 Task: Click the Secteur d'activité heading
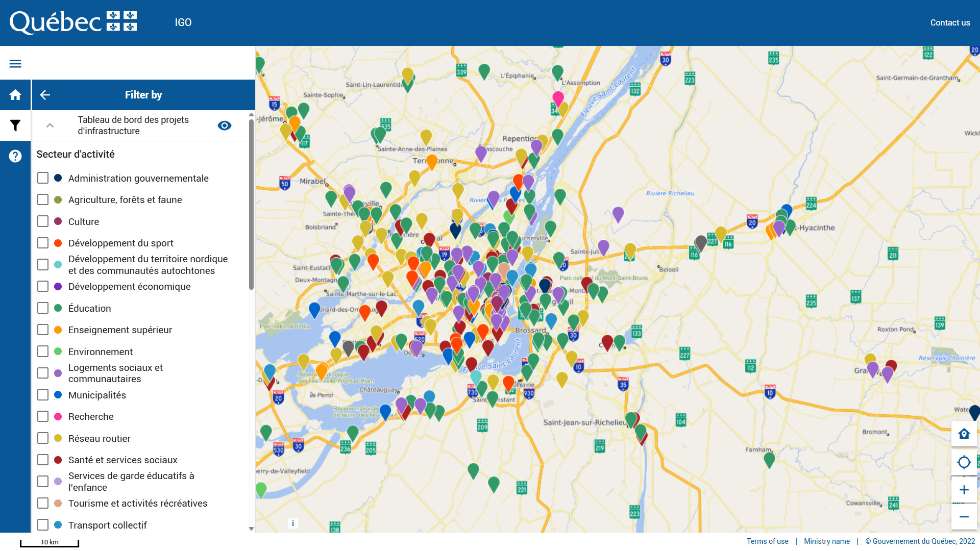click(x=76, y=154)
